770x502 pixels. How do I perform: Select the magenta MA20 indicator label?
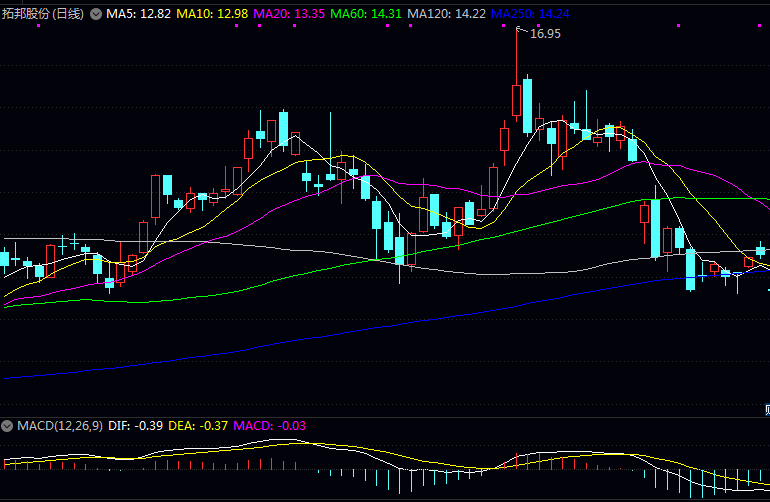(289, 14)
